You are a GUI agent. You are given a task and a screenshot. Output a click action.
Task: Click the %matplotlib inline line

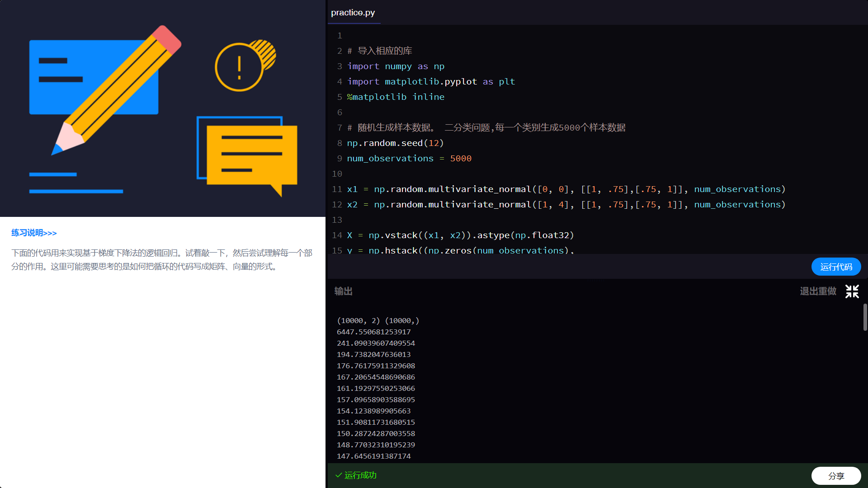[395, 97]
